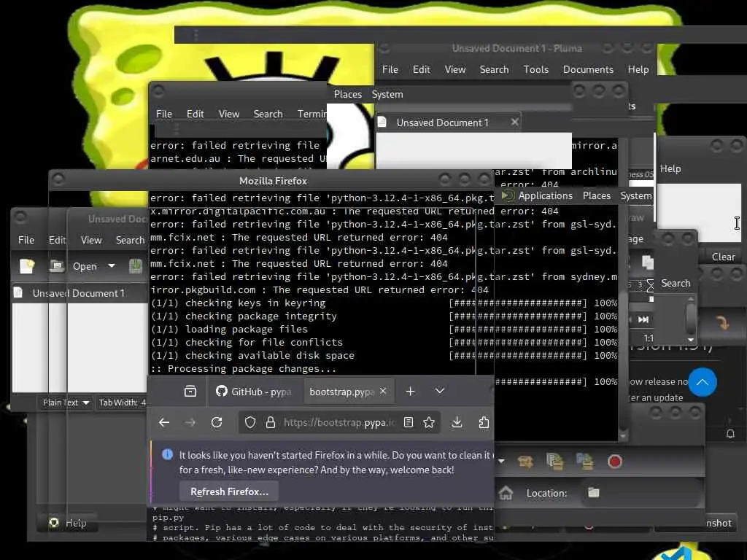Viewport: 747px width, 560px height.
Task: Open Edit menu in left Pluma window
Action: point(57,240)
